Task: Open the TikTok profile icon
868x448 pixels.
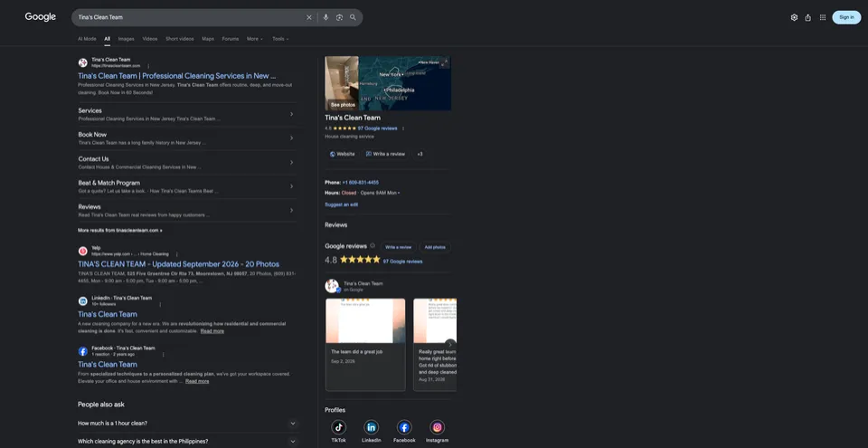Action: (x=339, y=427)
